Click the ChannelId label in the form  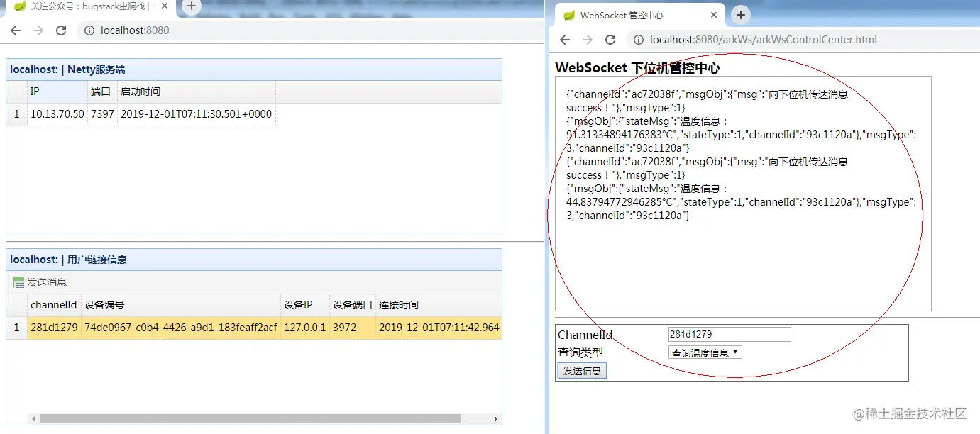[585, 335]
